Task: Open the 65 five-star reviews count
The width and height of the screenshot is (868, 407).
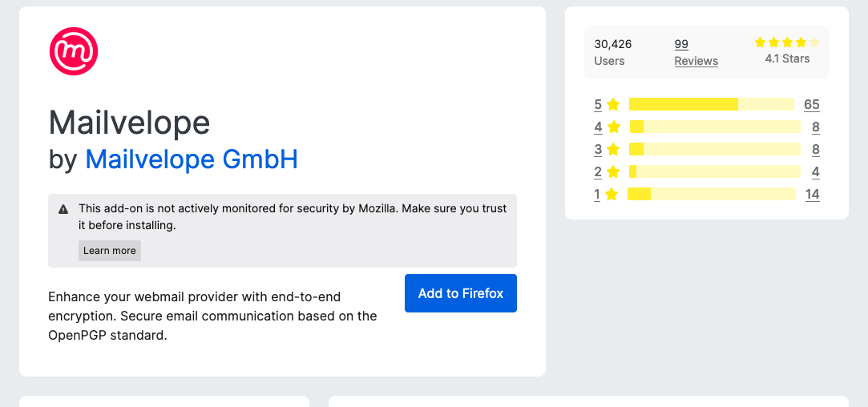Action: pos(812,105)
